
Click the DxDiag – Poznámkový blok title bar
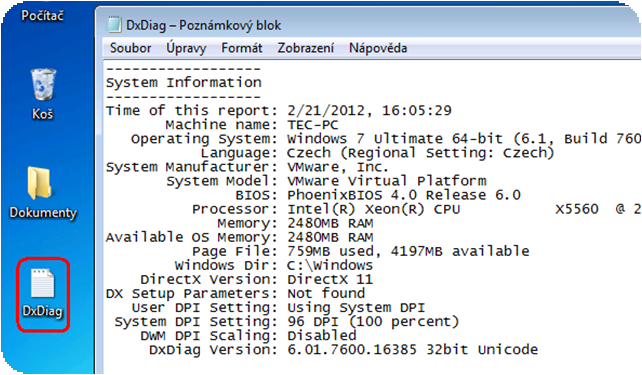tap(368, 25)
